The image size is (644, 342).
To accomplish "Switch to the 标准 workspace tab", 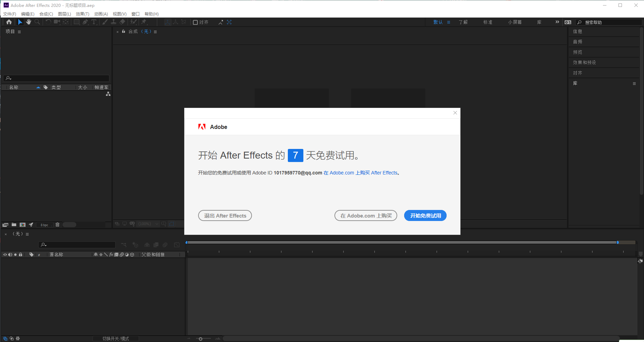I will click(x=488, y=22).
